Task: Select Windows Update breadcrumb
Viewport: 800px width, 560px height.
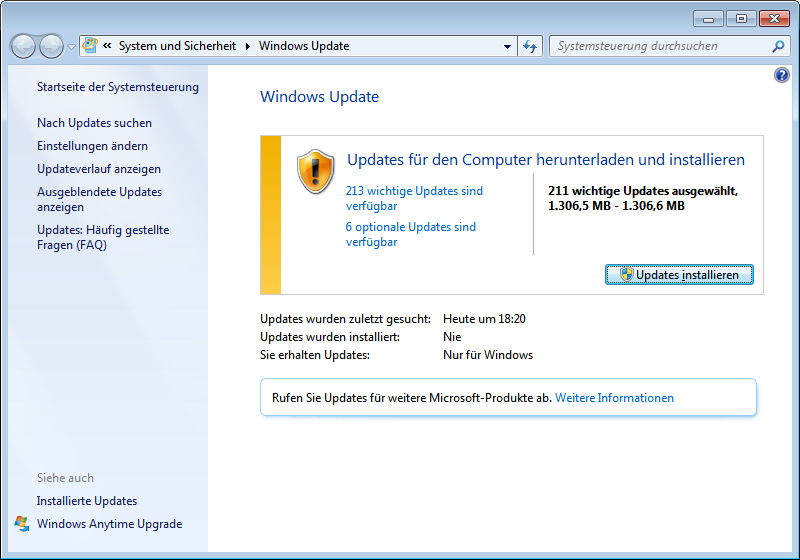Action: point(304,46)
